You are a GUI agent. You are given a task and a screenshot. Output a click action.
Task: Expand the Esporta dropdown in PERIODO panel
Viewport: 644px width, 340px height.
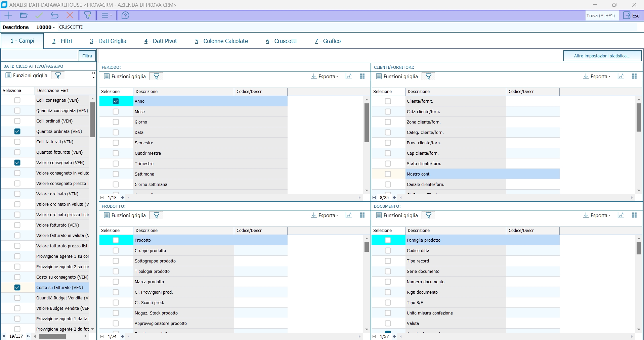325,77
